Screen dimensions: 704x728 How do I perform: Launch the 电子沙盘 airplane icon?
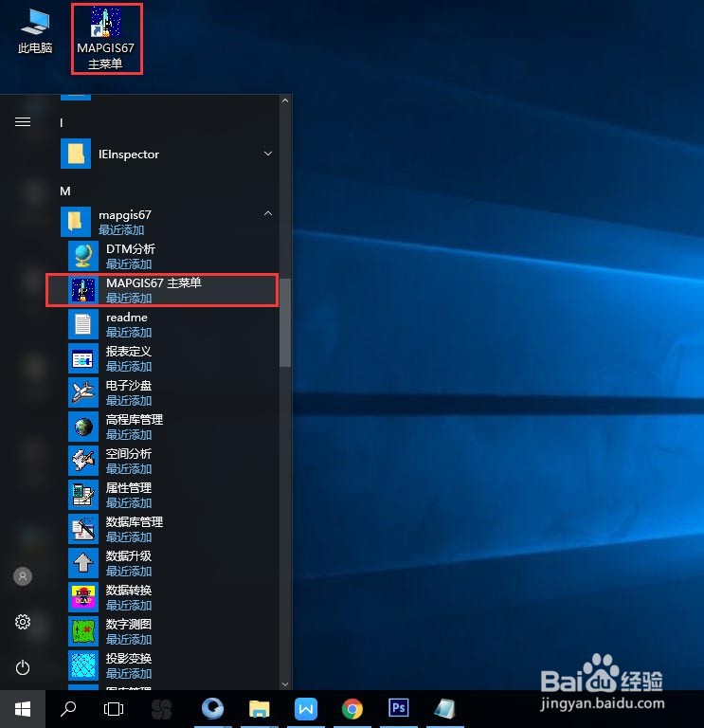(83, 392)
